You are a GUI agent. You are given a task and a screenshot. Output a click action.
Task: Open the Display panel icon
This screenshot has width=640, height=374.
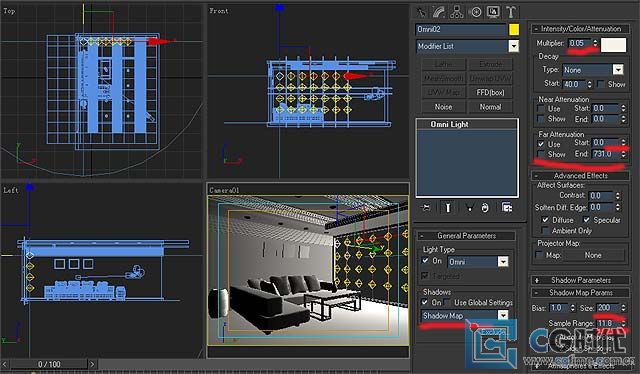click(493, 12)
